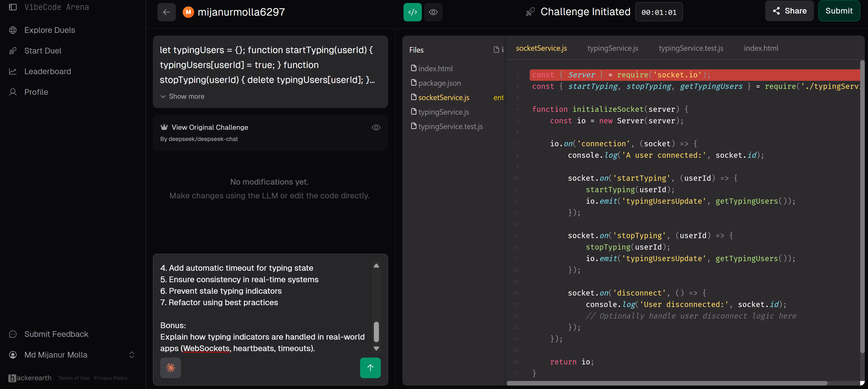Click the Files panel heading

416,50
